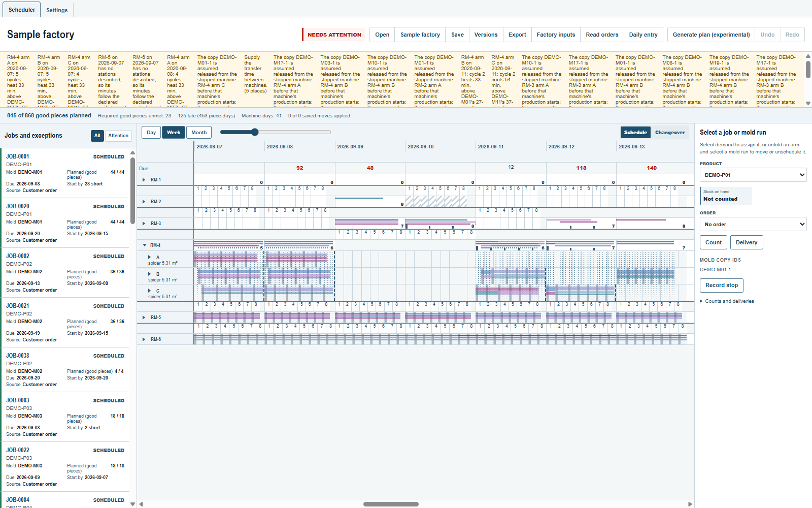Expand arm A under RM-4
Screen dimensions: 812x508
[149, 258]
